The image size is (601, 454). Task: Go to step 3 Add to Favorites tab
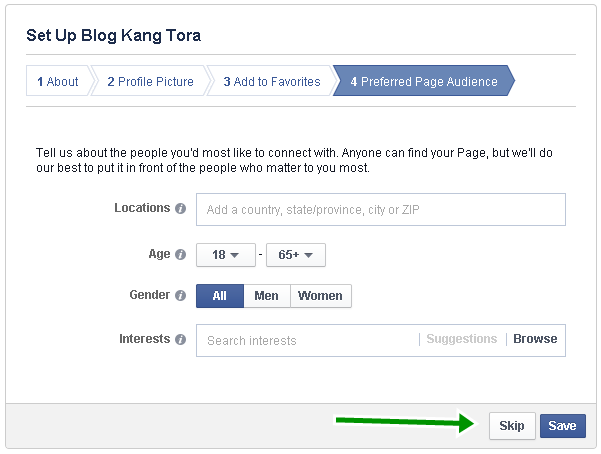272,81
